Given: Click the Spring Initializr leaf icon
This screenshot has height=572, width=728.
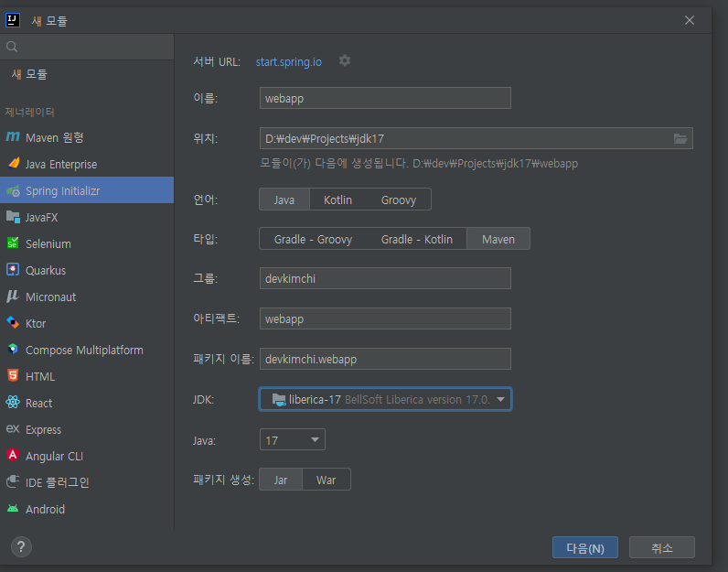Looking at the screenshot, I should (x=13, y=190).
